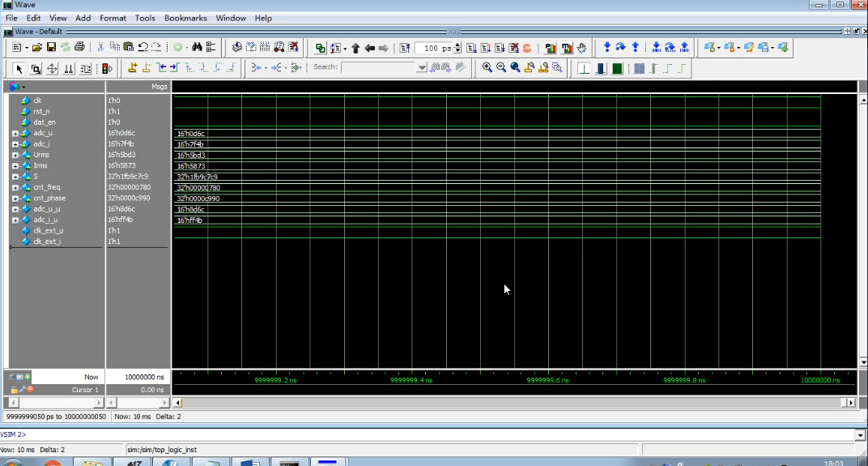Viewport: 868px width, 466px height.
Task: Click the run length 100 ps field
Action: 433,48
